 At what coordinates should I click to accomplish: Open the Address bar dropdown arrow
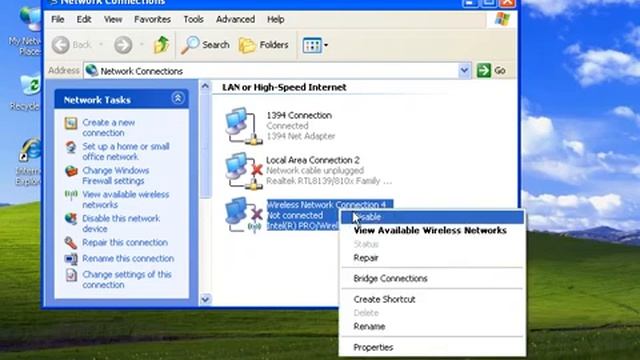tap(464, 71)
